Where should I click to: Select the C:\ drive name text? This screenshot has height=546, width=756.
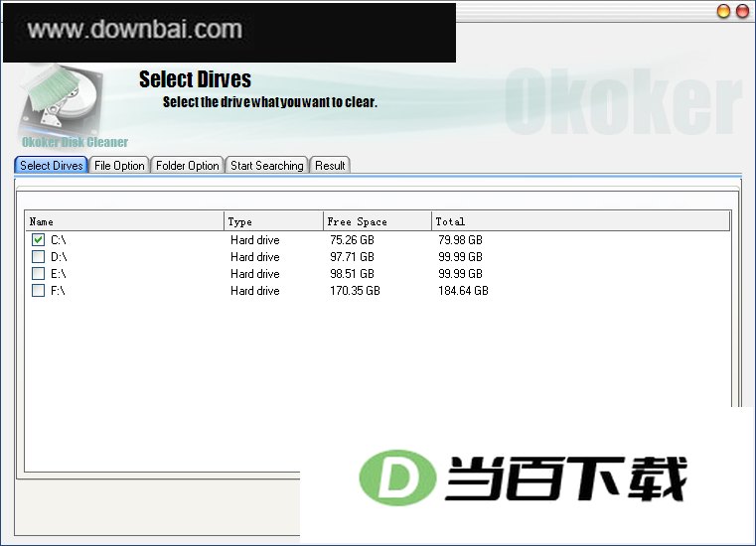(59, 240)
